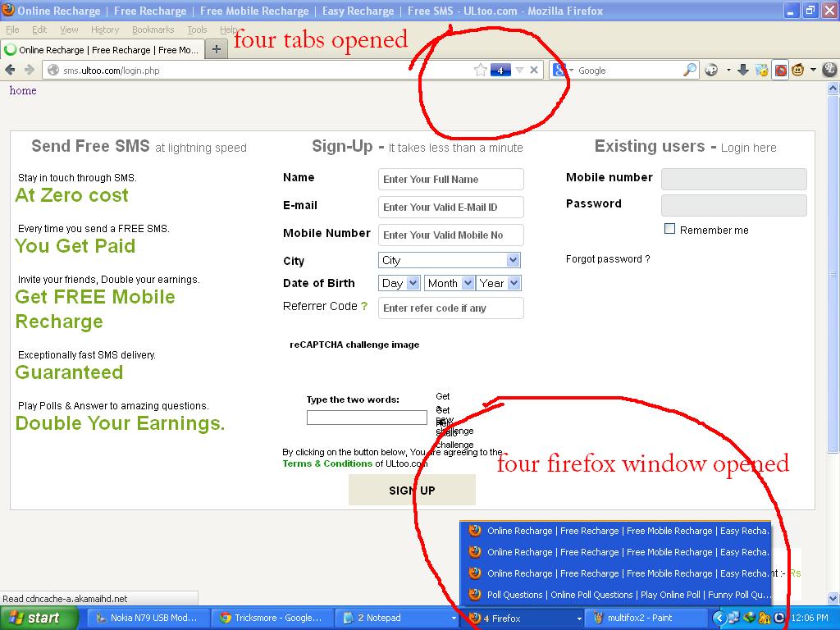Open the City dropdown
This screenshot has width=840, height=630.
pyautogui.click(x=450, y=260)
